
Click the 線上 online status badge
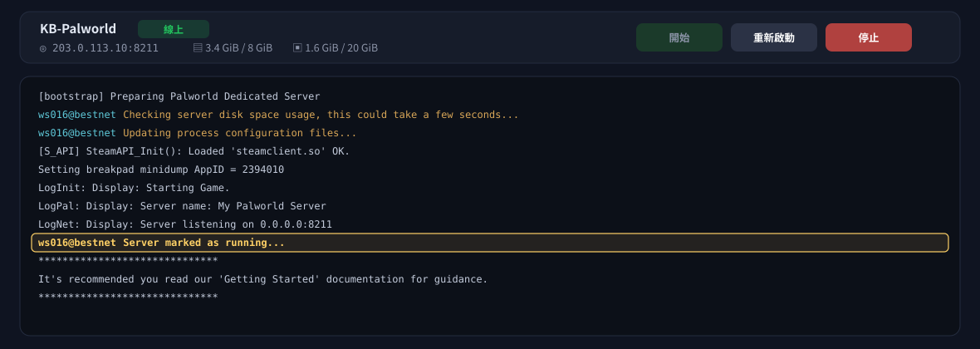pos(173,29)
